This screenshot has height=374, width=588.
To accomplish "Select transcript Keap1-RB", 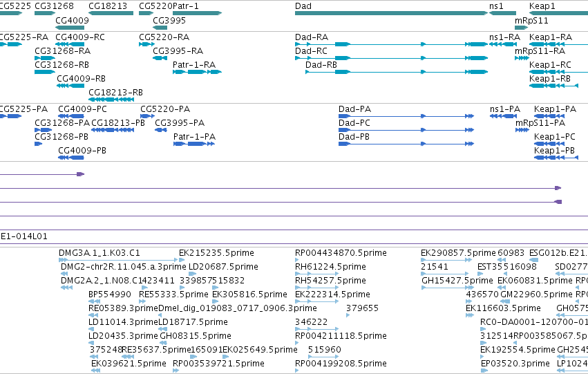I will click(x=553, y=86).
